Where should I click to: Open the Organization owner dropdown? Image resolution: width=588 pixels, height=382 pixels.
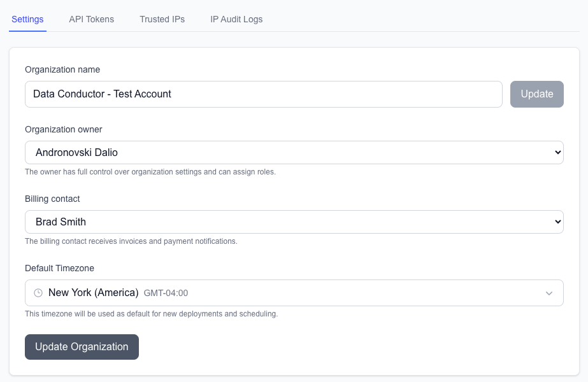[x=294, y=152]
